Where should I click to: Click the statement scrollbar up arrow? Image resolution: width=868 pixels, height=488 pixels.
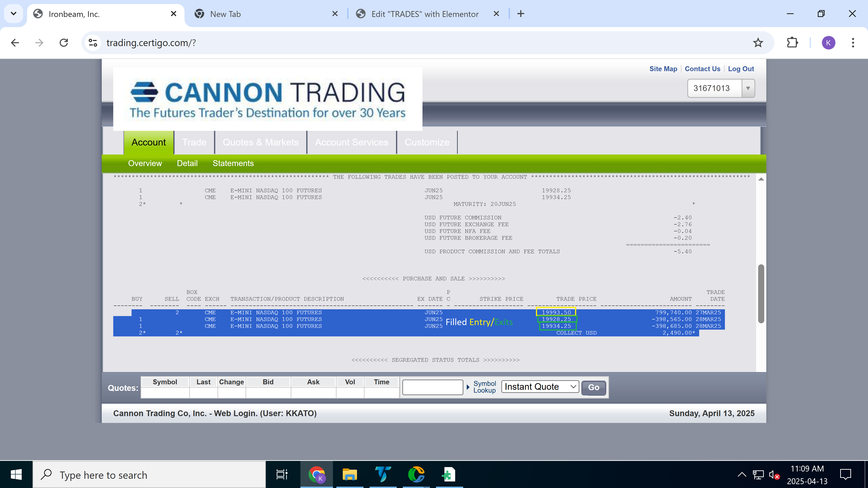click(x=761, y=179)
